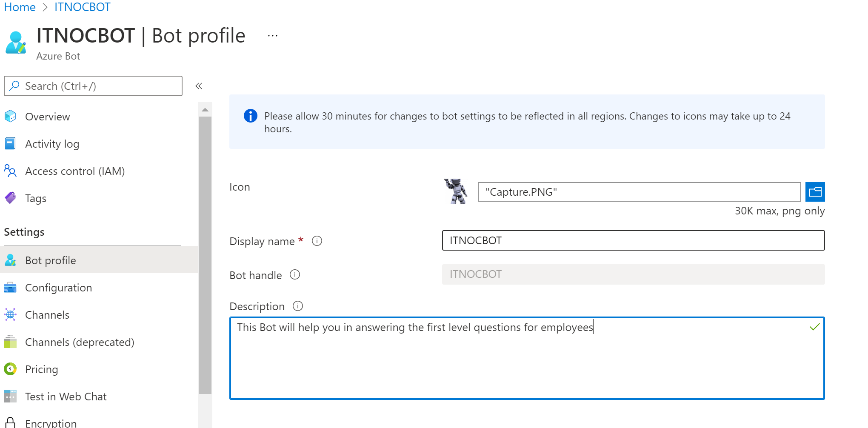Open Channels (deprecated) item
The width and height of the screenshot is (868, 428).
[x=80, y=342]
